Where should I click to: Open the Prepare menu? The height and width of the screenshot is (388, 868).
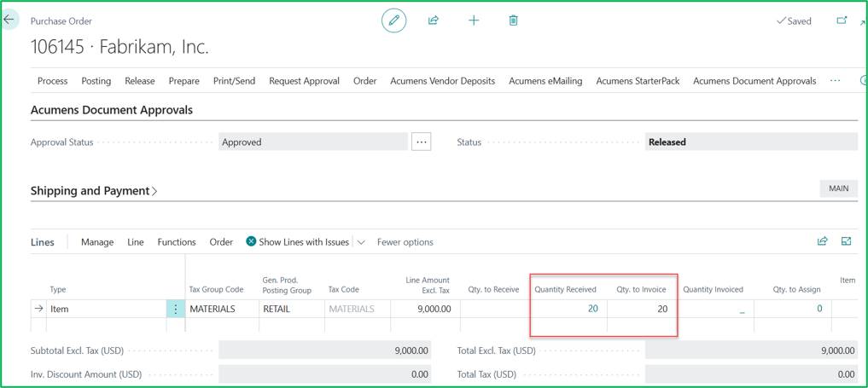point(184,81)
